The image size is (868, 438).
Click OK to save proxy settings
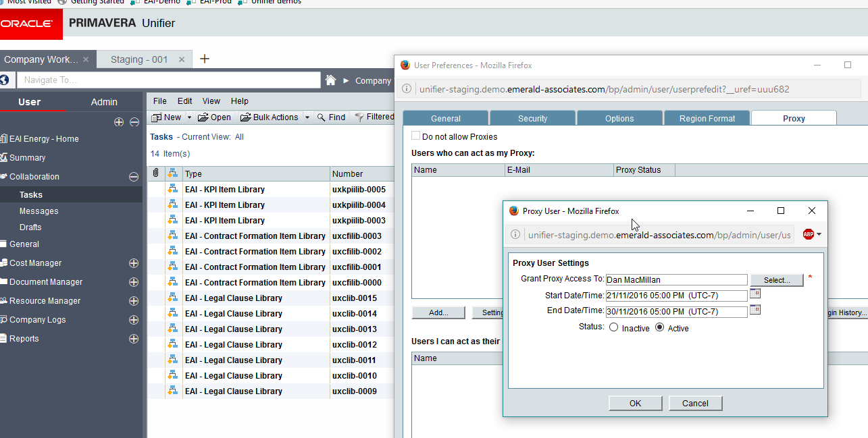click(x=634, y=403)
